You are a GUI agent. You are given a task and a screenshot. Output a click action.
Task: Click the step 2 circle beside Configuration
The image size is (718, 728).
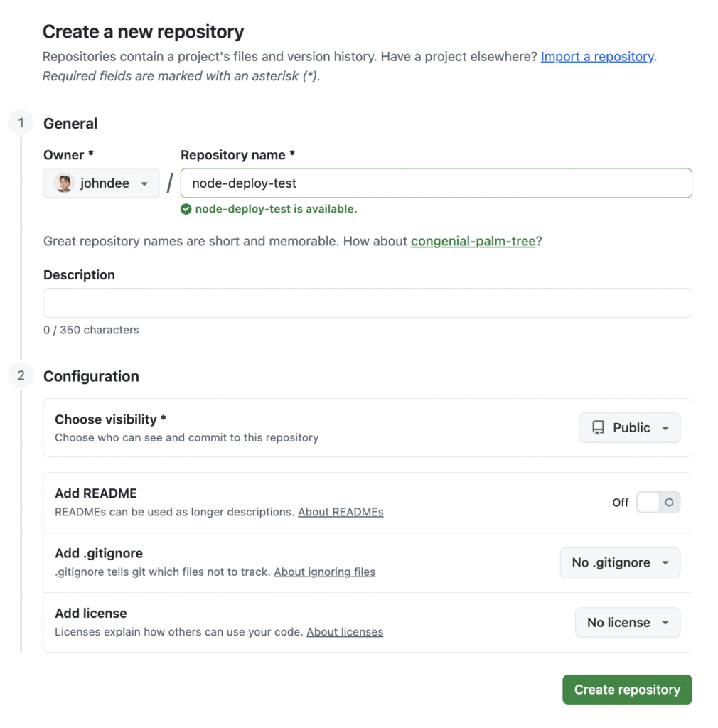point(21,375)
